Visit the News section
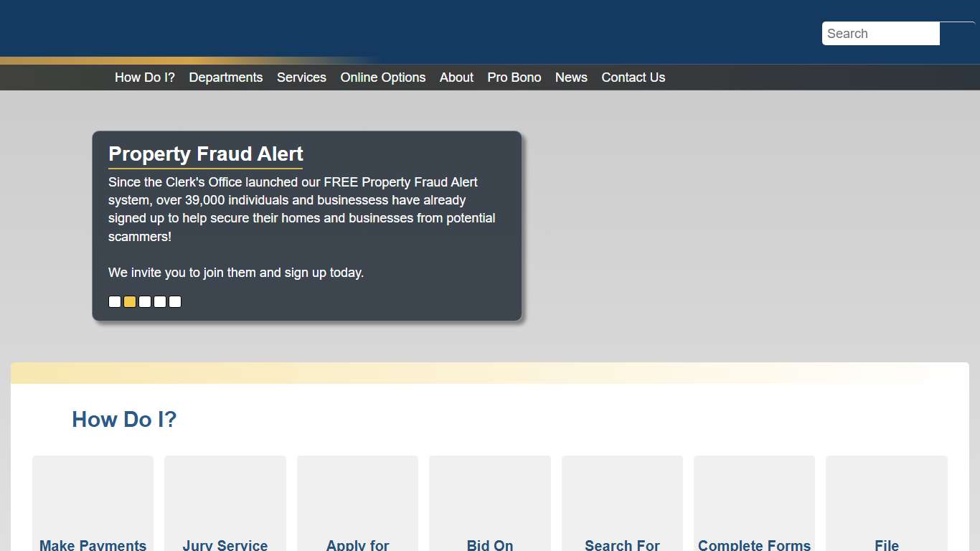 coord(571,77)
